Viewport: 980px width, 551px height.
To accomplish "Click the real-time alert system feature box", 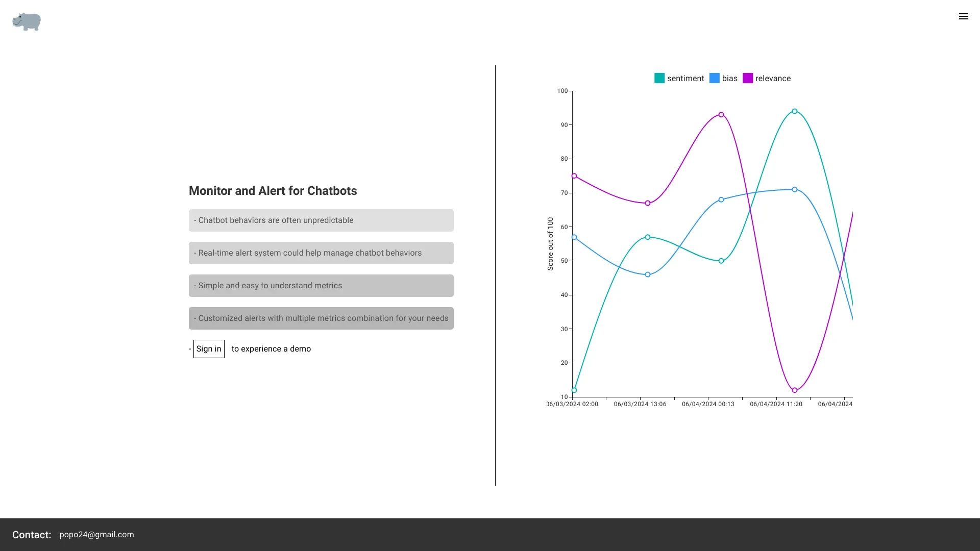I will coord(321,253).
